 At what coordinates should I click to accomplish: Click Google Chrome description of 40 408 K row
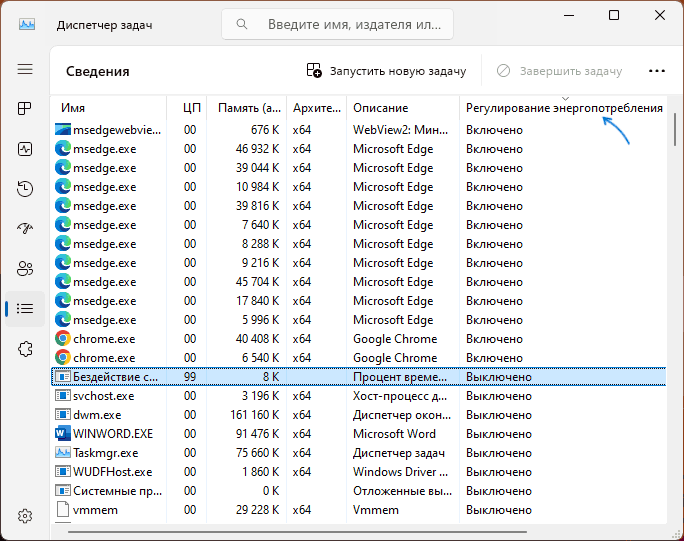[x=395, y=339]
